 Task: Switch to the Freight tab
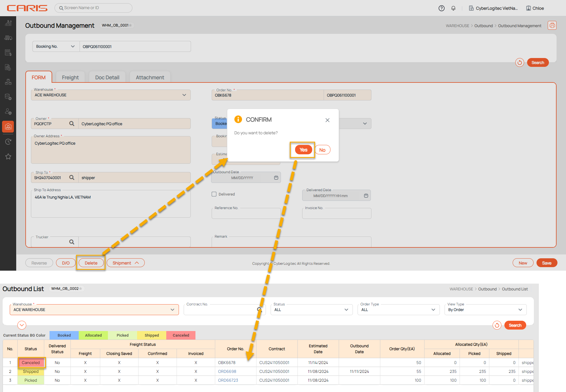70,77
